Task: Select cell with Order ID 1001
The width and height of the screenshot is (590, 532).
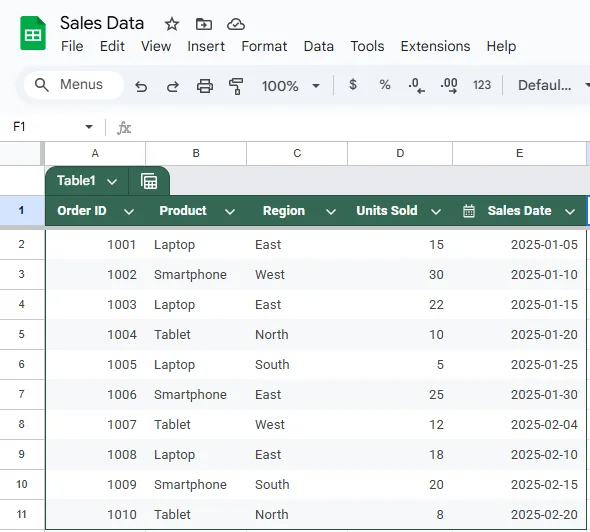Action: [95, 245]
